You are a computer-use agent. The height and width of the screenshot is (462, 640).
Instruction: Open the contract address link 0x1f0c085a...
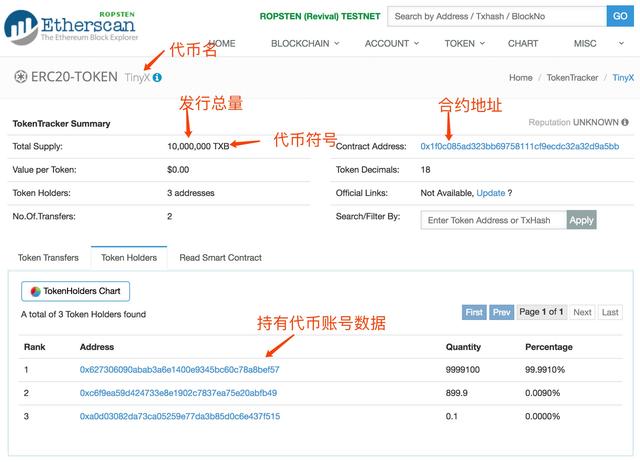pos(520,146)
